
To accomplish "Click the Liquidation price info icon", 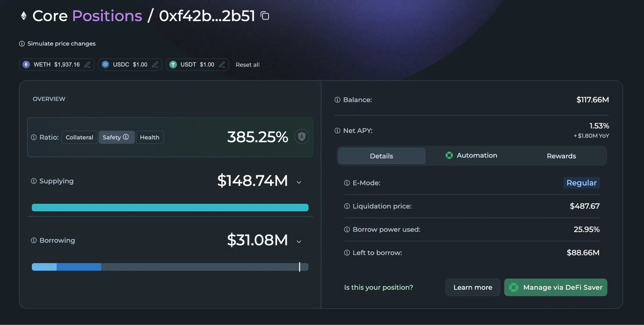I will [347, 206].
